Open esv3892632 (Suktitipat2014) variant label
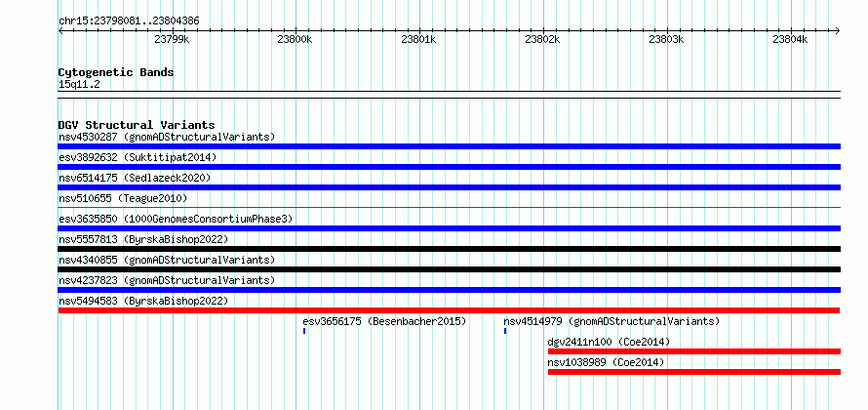Screen dimensions: 868x410 tap(138, 157)
